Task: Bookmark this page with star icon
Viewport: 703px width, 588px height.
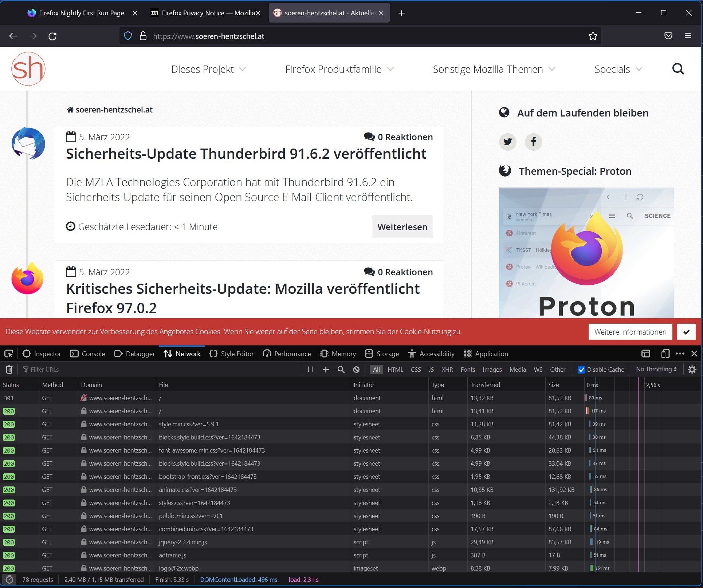Action: point(593,36)
